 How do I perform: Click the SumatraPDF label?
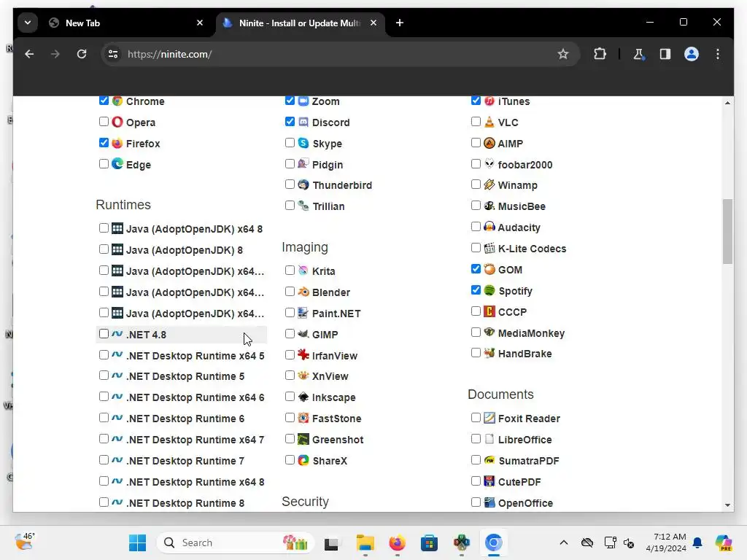pos(528,461)
